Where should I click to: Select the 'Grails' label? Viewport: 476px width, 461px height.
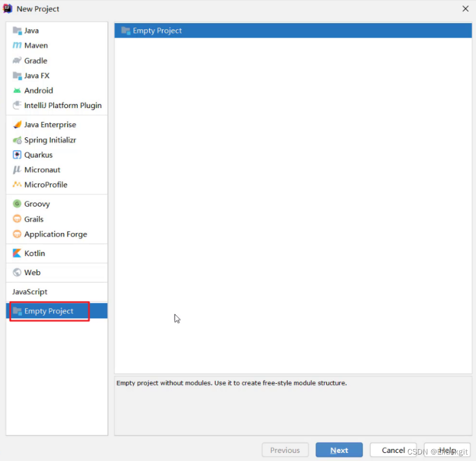tap(33, 219)
